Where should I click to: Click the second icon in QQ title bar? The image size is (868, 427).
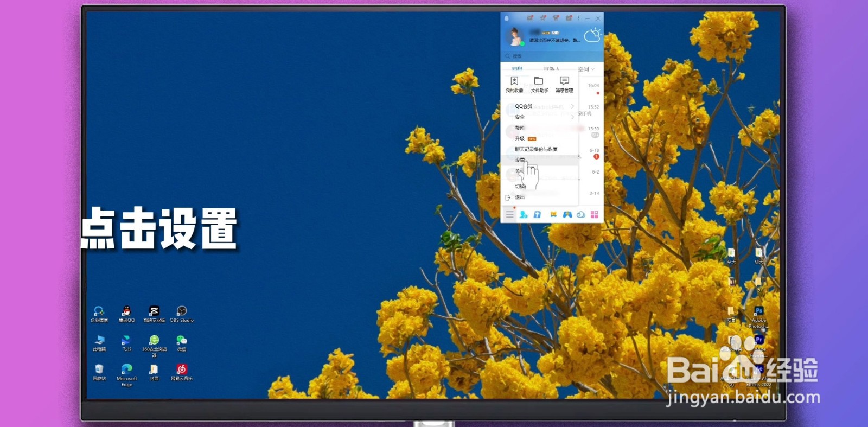pyautogui.click(x=543, y=18)
